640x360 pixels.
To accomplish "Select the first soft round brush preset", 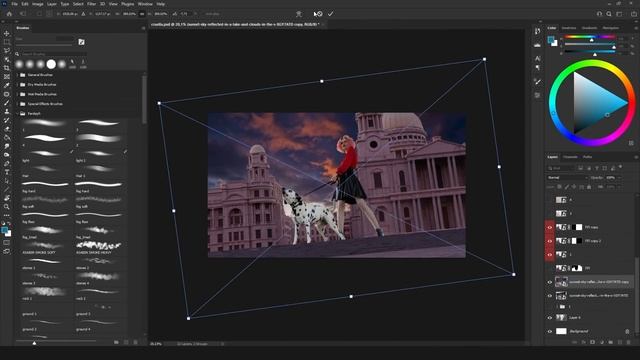I will [x=19, y=64].
